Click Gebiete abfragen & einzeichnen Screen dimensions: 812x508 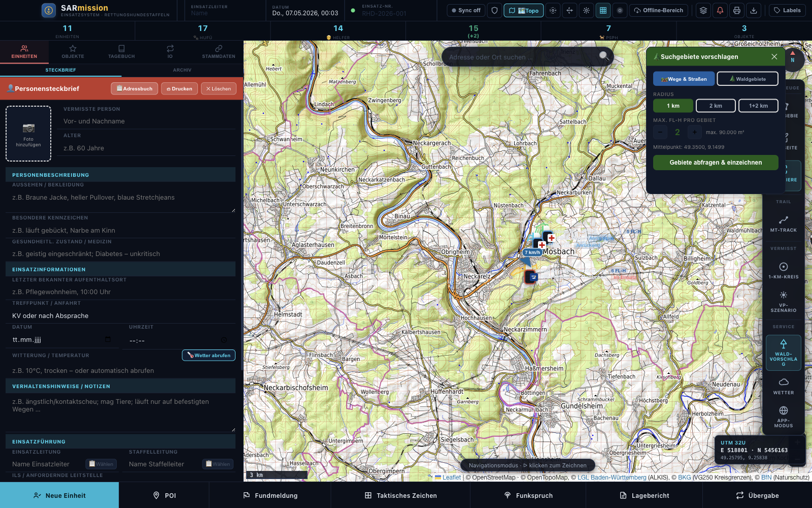click(716, 163)
